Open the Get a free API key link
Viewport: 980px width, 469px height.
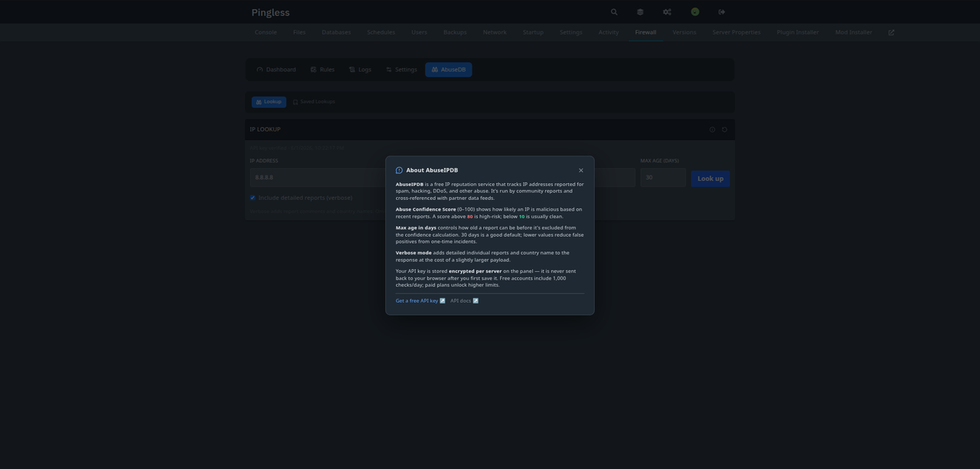pos(420,300)
